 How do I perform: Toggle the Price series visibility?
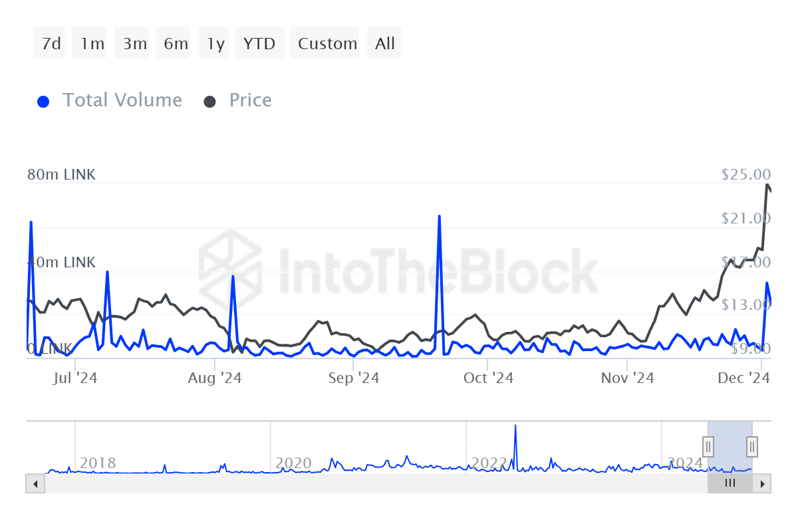click(250, 100)
